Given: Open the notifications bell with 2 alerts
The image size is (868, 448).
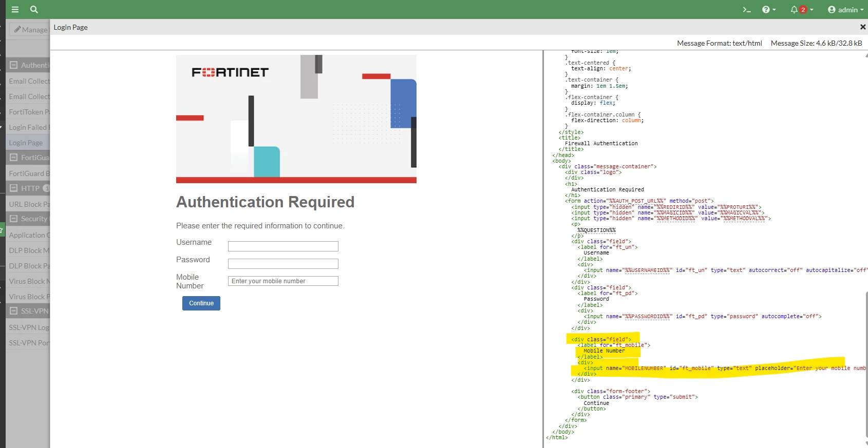Looking at the screenshot, I should coord(802,9).
